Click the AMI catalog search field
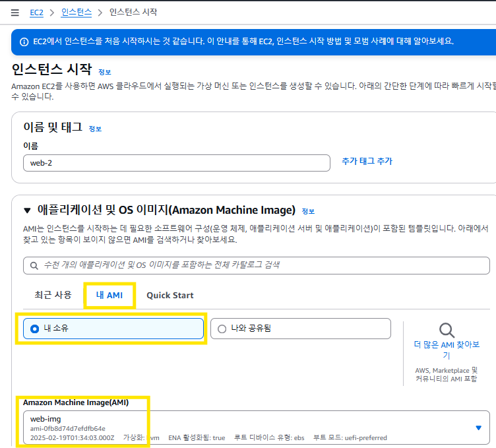Image resolution: width=496 pixels, height=448 pixels. pyautogui.click(x=256, y=265)
